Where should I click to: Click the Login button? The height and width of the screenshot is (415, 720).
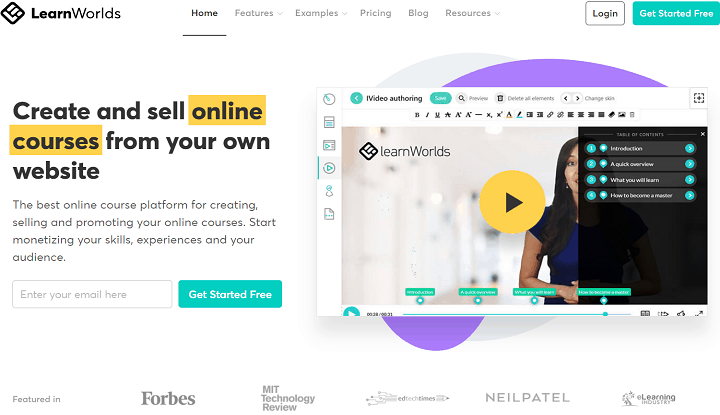click(x=605, y=13)
